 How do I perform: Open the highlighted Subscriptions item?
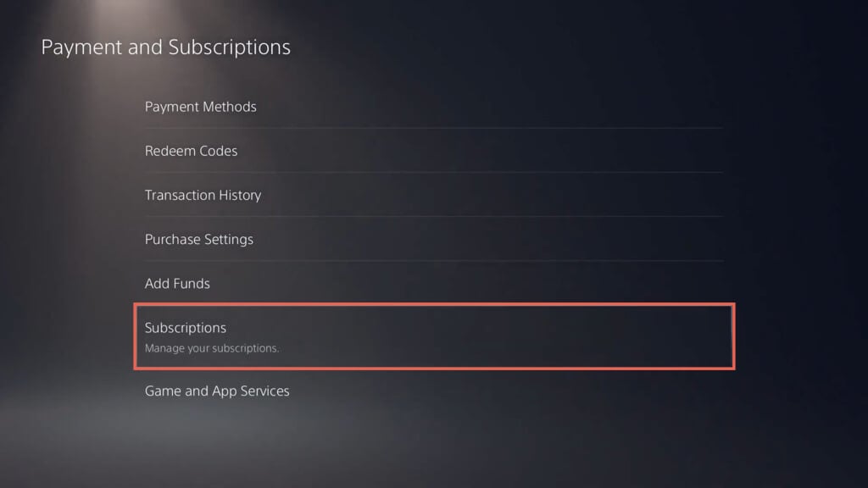(x=433, y=336)
